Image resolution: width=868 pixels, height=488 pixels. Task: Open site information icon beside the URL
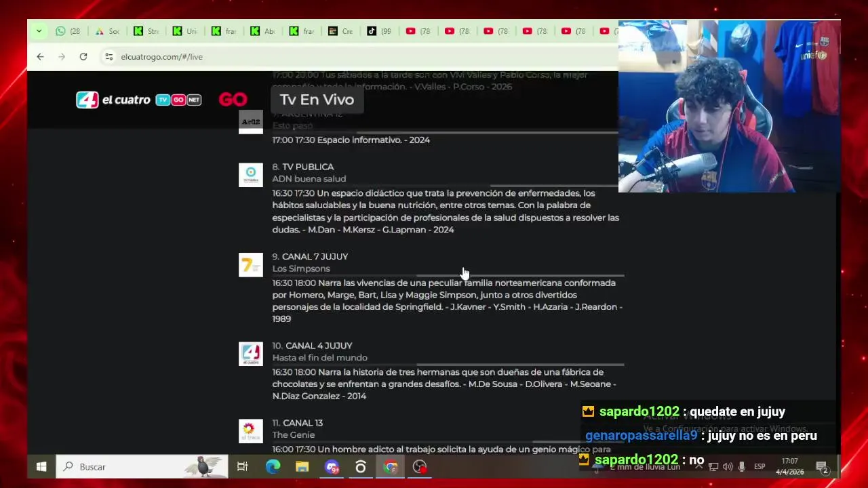point(108,57)
